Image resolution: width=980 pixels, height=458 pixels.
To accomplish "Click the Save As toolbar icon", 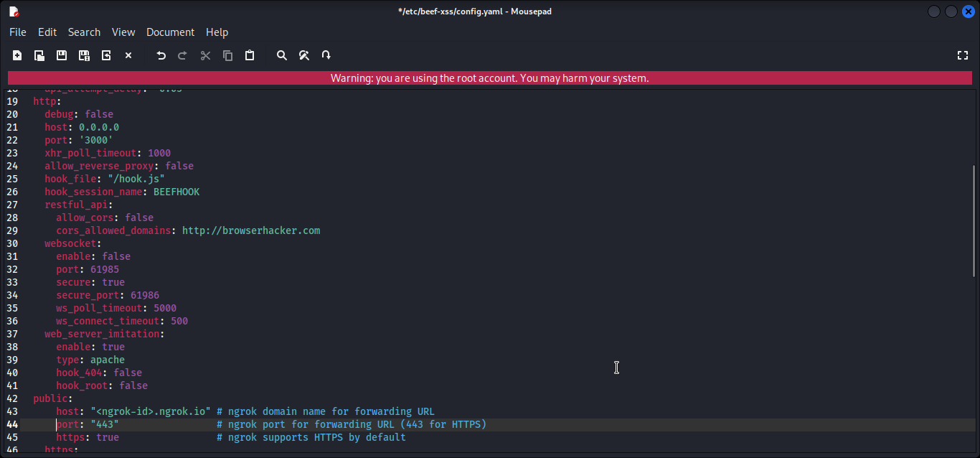I will click(x=83, y=55).
